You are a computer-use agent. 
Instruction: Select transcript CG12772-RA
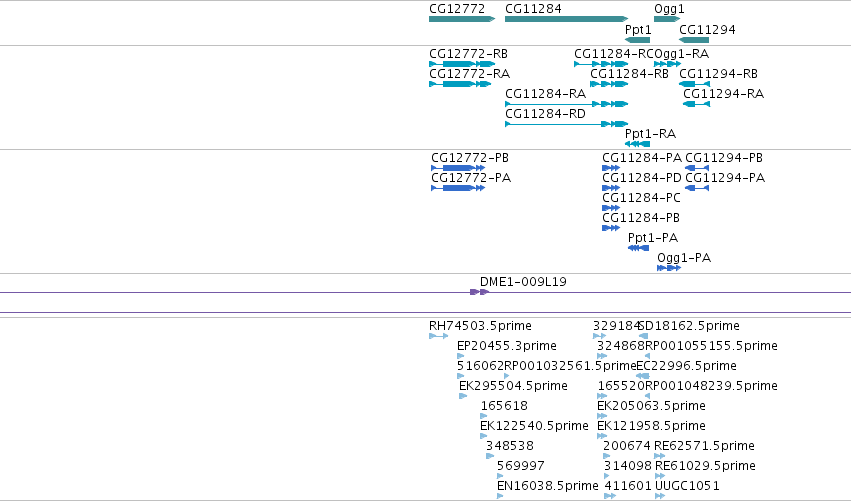click(x=460, y=84)
